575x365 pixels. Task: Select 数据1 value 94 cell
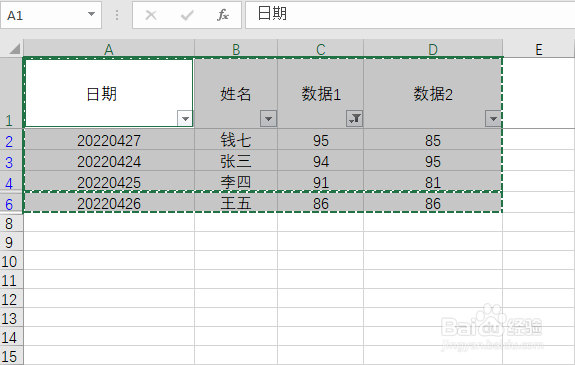point(321,160)
